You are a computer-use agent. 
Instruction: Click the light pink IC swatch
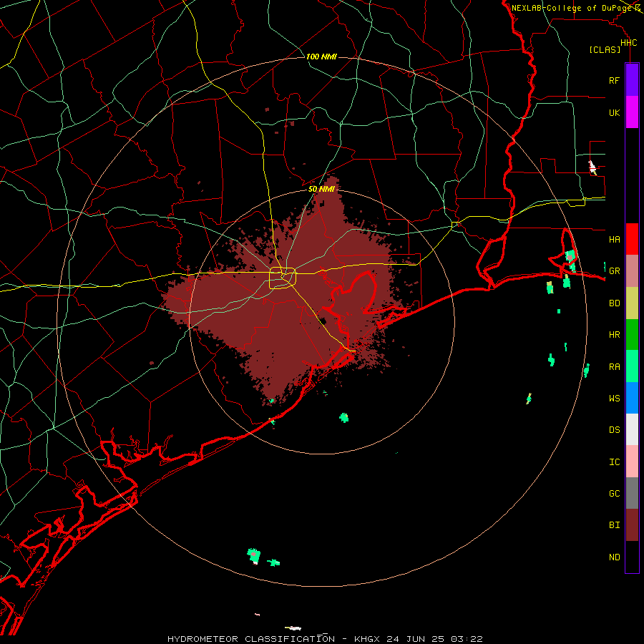[x=632, y=462]
